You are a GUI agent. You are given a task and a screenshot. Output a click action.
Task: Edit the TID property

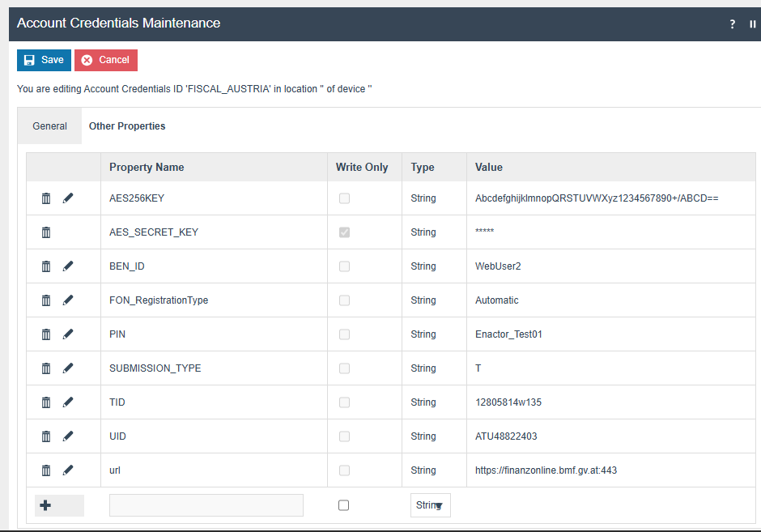[x=68, y=402]
